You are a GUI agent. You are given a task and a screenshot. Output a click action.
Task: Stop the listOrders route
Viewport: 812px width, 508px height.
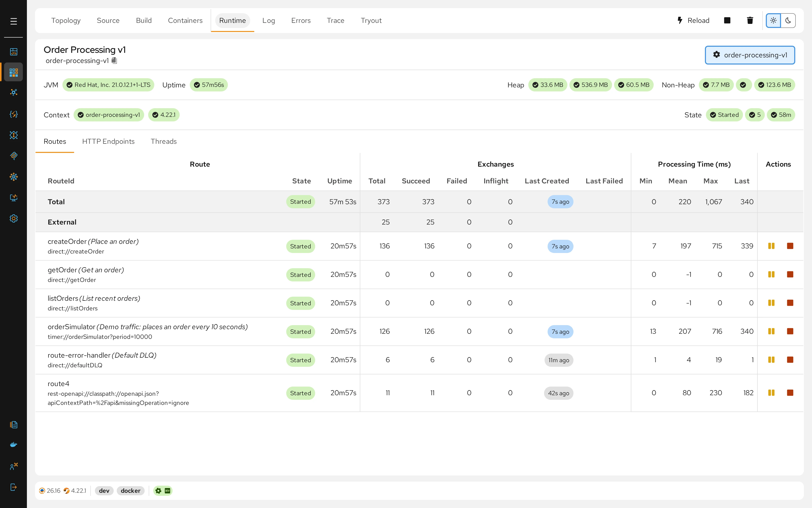[x=790, y=303]
